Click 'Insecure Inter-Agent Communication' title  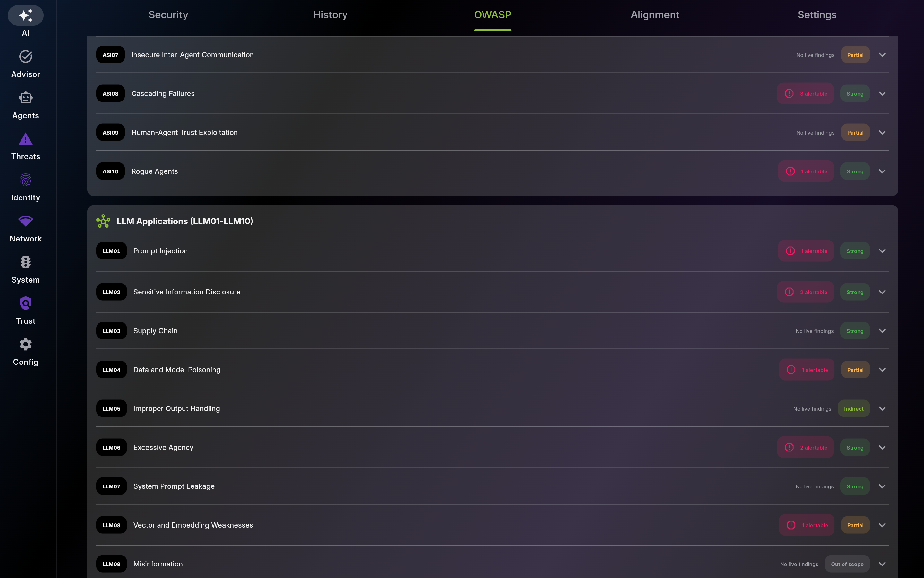(x=193, y=55)
